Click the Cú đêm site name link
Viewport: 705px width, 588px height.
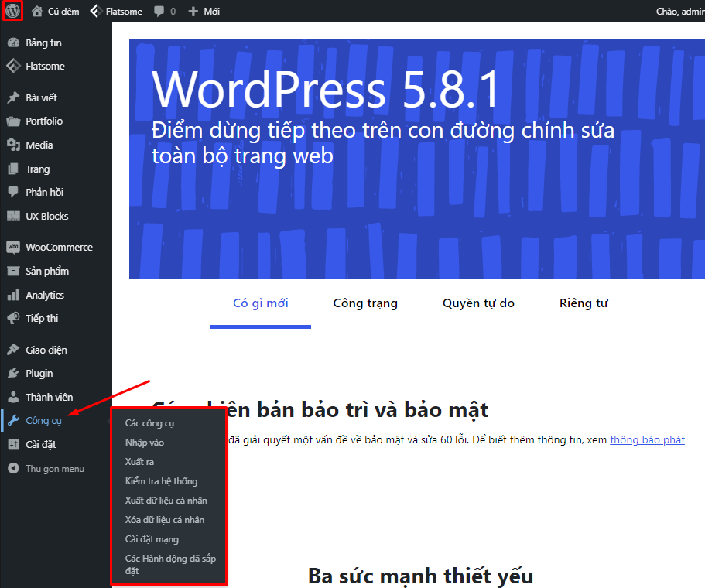pos(63,12)
